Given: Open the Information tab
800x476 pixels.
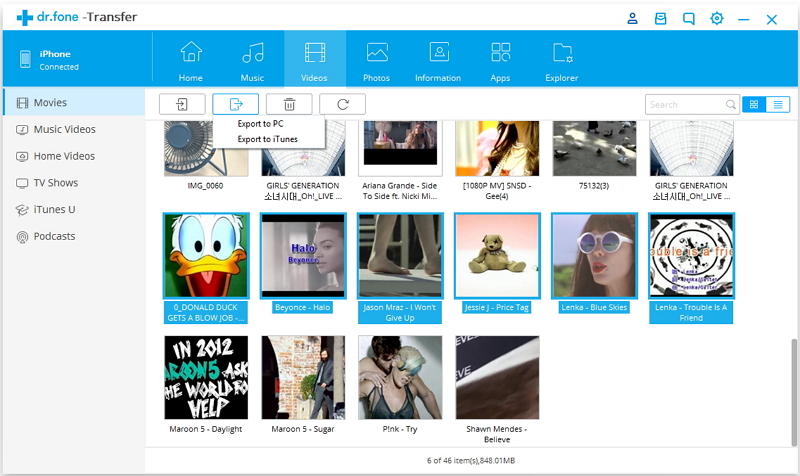Looking at the screenshot, I should pyautogui.click(x=438, y=60).
